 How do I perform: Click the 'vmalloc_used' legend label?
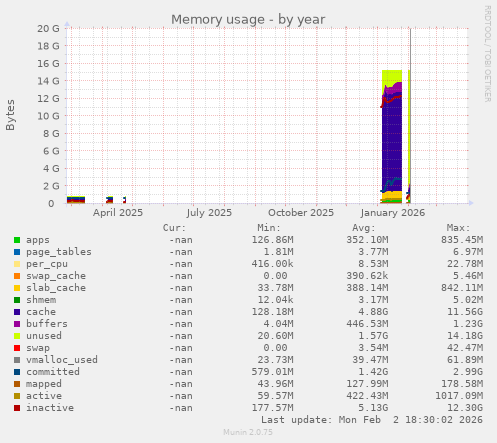(62, 360)
